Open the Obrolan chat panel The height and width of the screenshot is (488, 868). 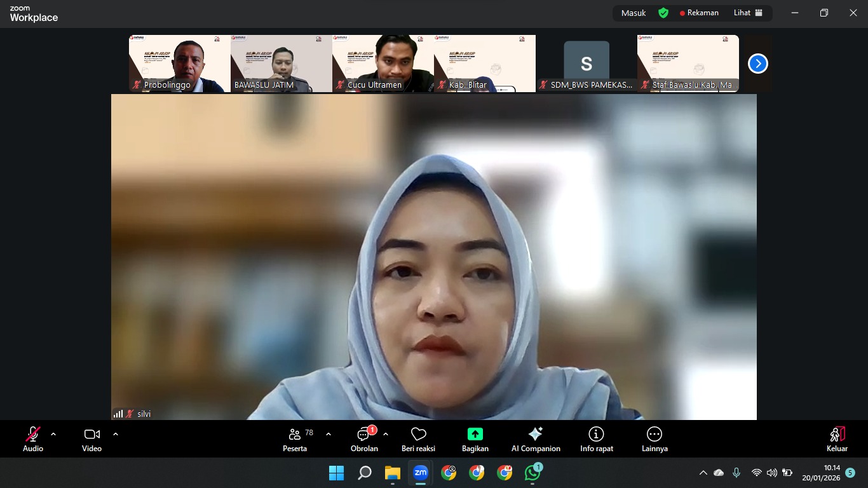point(364,438)
